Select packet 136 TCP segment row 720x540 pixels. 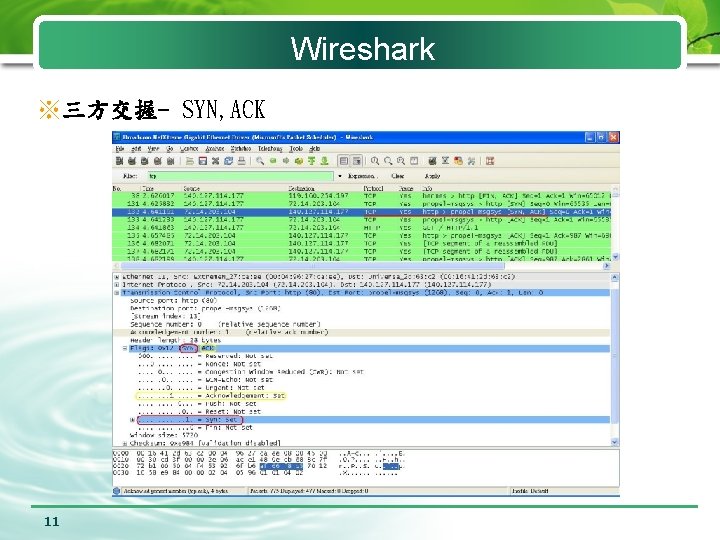pos(361,243)
